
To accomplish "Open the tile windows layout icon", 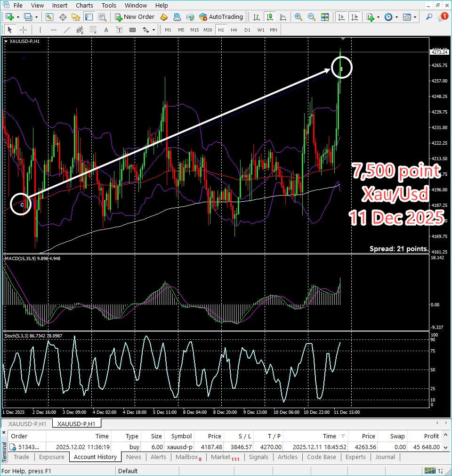I will [x=324, y=17].
